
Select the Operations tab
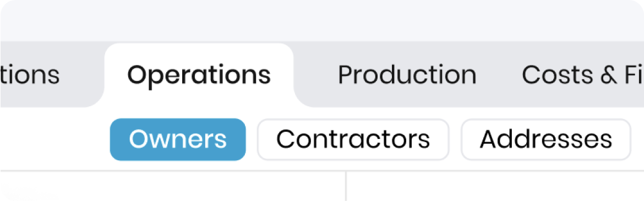point(199,75)
